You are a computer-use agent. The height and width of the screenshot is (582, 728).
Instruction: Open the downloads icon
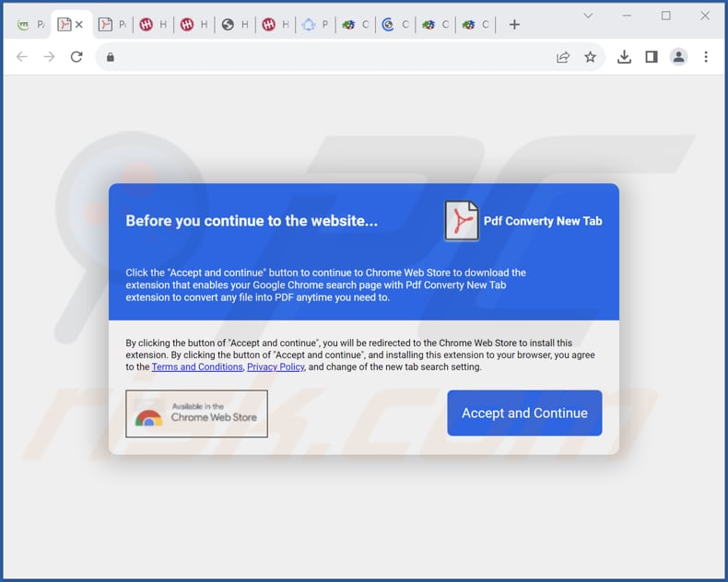(x=624, y=57)
